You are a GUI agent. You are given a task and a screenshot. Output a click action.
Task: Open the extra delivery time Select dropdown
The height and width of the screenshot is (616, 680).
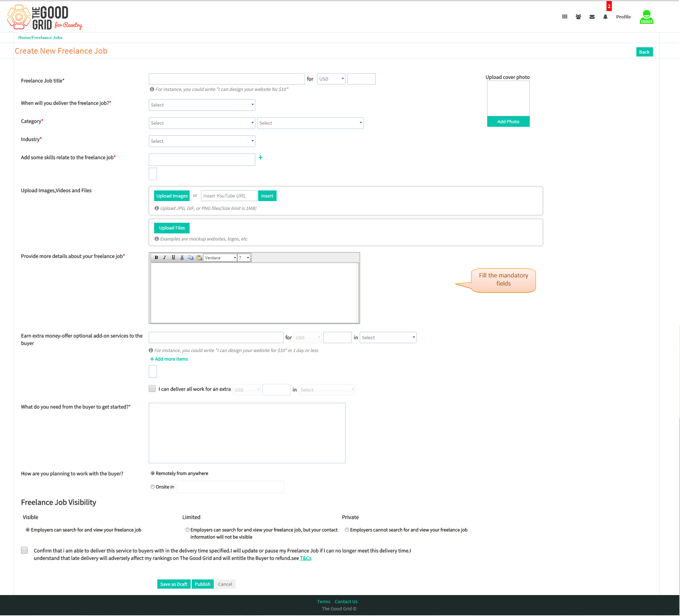point(327,390)
